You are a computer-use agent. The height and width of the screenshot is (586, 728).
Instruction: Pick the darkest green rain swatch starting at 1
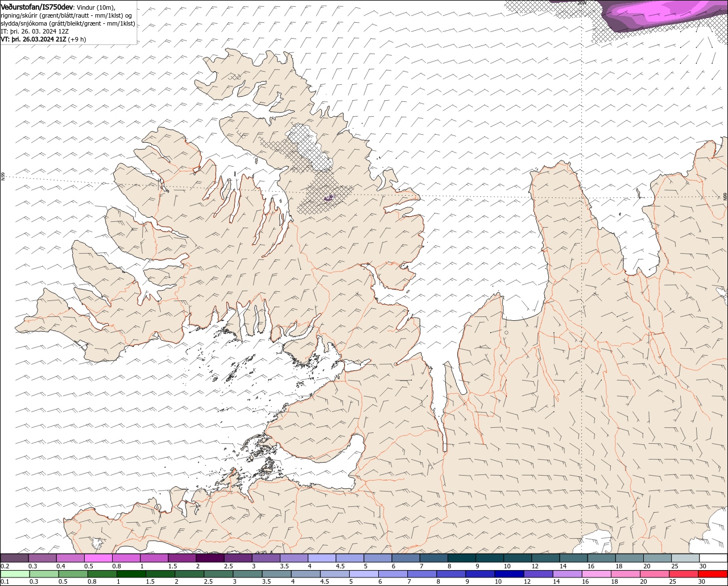(131, 574)
